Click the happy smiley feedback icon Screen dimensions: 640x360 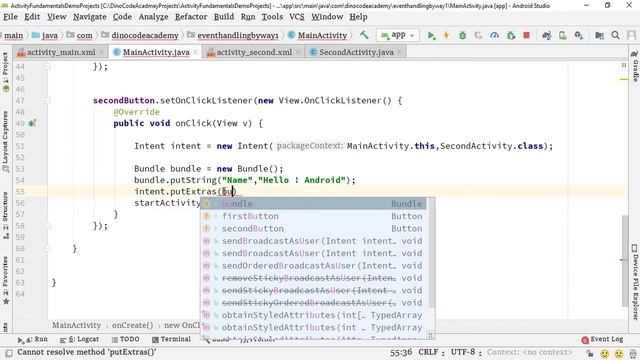604,353
